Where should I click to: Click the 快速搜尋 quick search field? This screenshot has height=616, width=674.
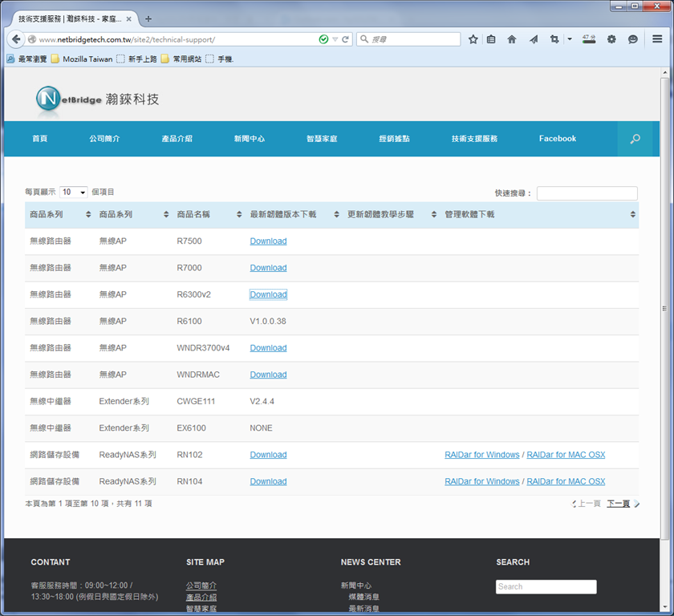[x=587, y=193]
